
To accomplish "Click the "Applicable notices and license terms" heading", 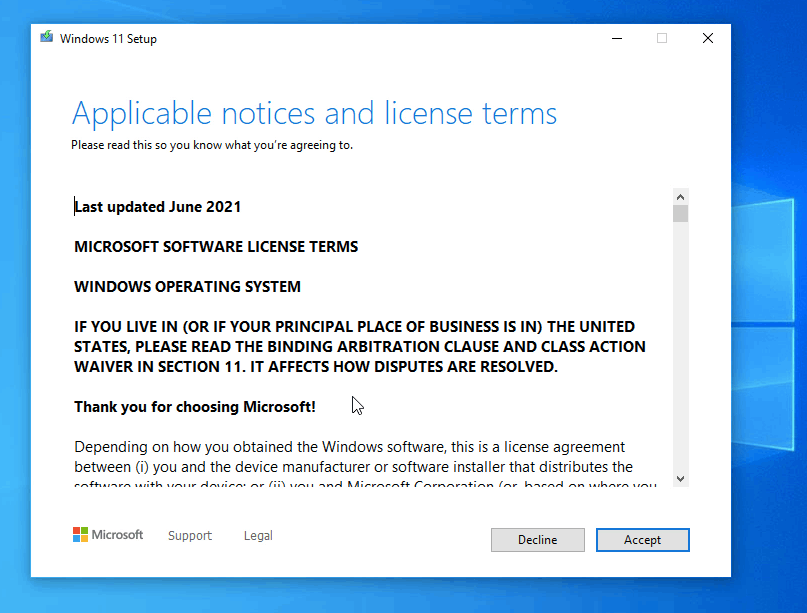I will 314,113.
